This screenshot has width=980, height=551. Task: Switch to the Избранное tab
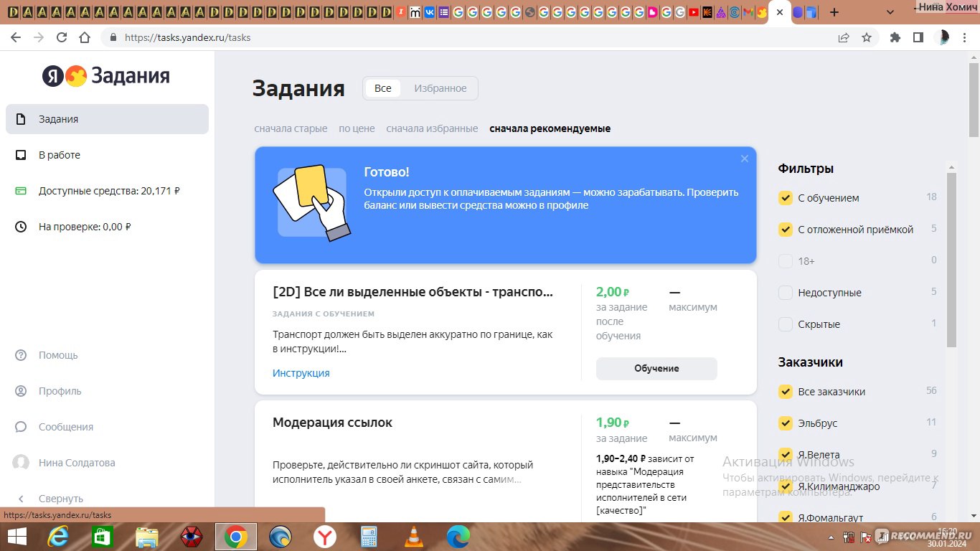click(440, 88)
